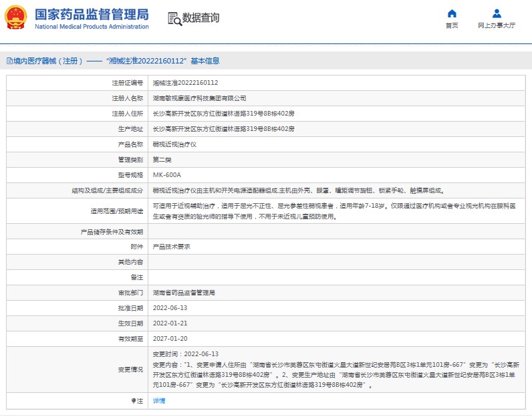
Task: Select registrant name 湖南敏视康医疗科技集团有限公司
Action: point(199,98)
